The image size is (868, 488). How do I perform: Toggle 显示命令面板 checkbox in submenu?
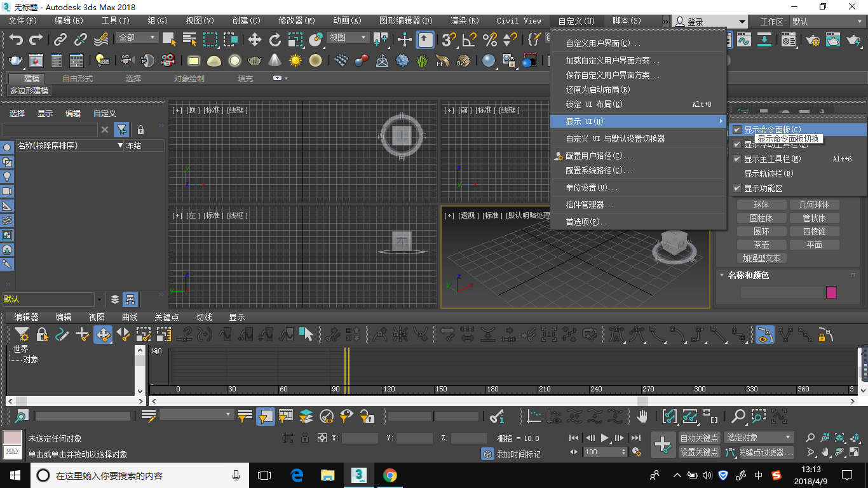click(737, 130)
